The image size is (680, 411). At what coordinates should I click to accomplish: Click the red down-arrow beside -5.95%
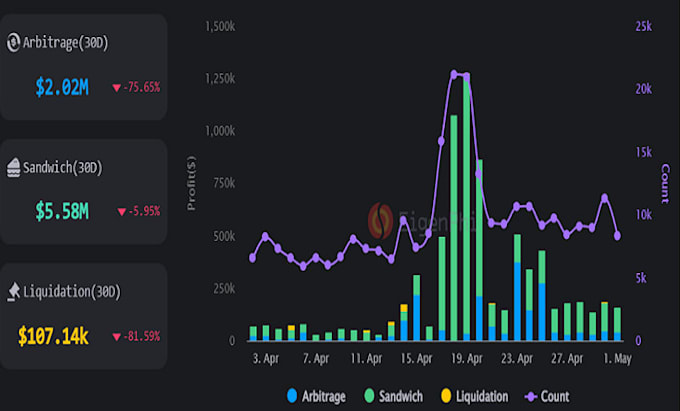click(x=121, y=211)
